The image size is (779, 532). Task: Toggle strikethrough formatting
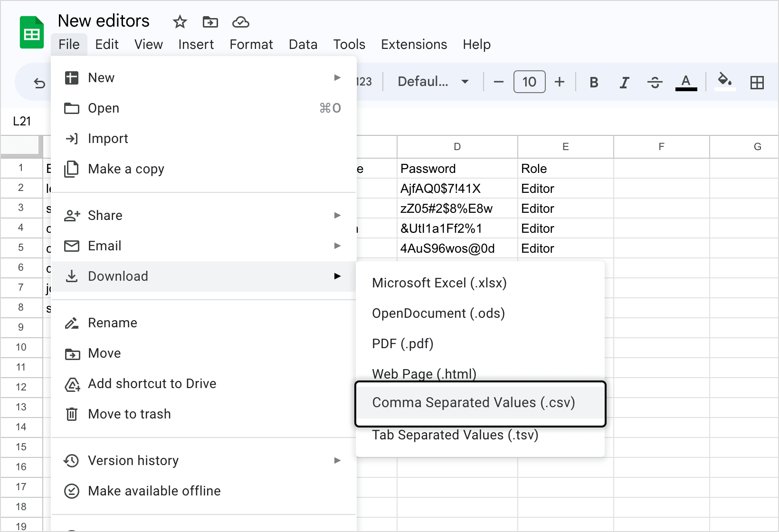(x=655, y=83)
